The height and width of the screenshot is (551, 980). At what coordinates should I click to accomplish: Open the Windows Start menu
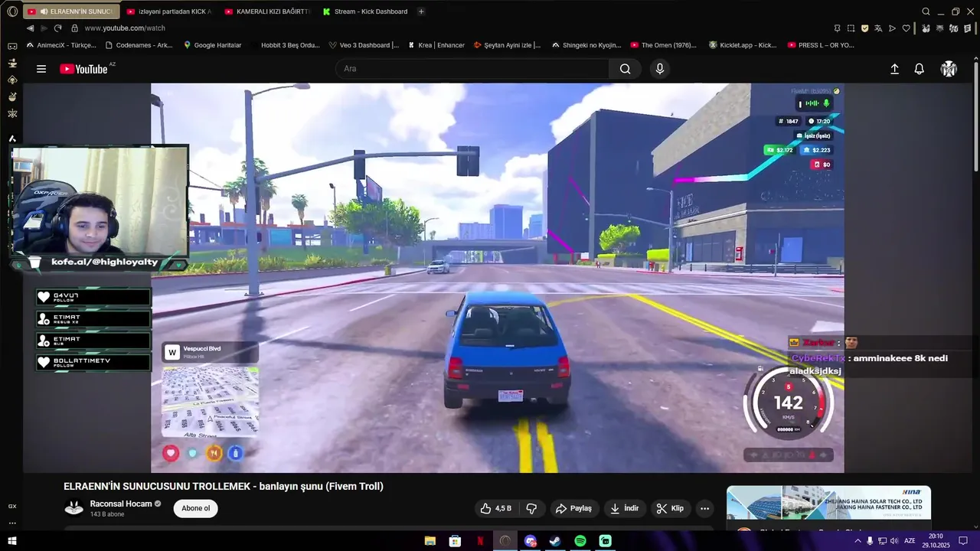[x=12, y=541]
